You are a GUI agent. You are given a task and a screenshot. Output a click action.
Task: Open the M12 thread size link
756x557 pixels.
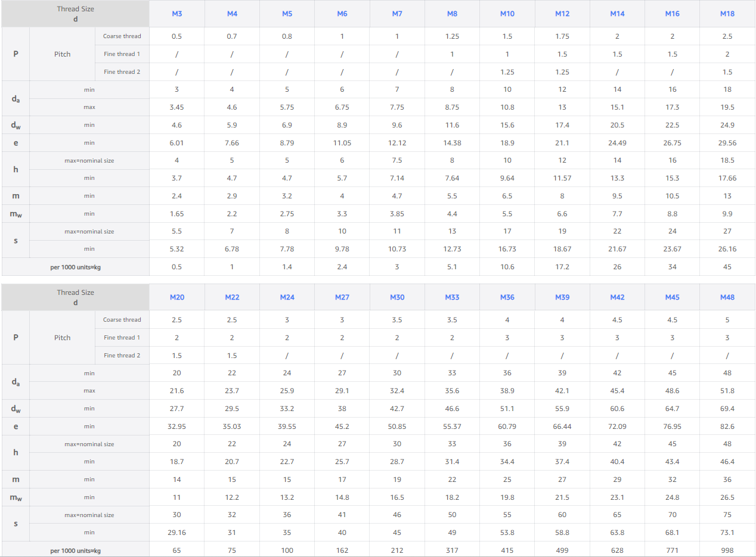(x=562, y=14)
